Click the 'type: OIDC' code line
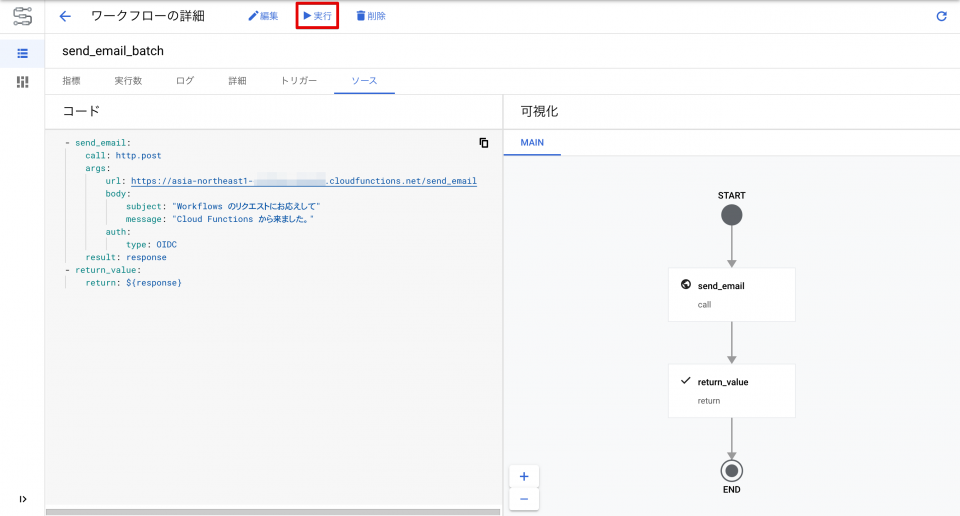The width and height of the screenshot is (960, 516). click(151, 245)
